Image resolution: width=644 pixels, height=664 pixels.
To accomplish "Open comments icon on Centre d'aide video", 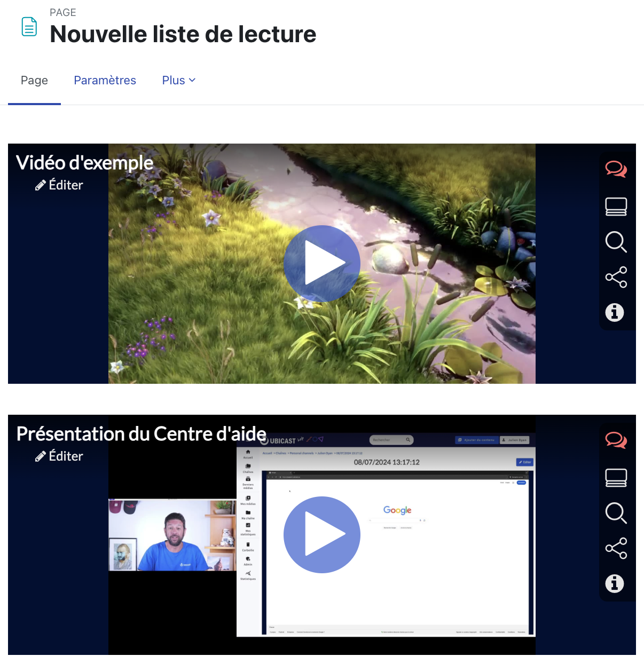I will pos(616,441).
